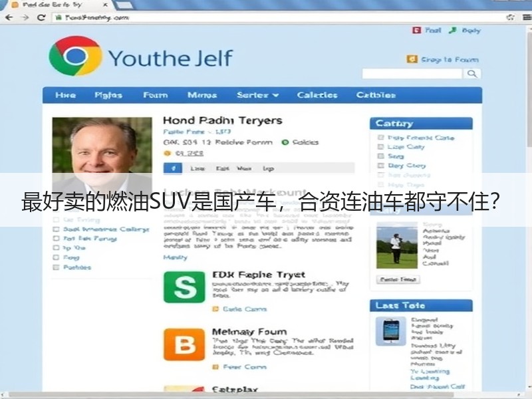The height and width of the screenshot is (399, 532).
Task: Click the Chrome-style site logo
Action: [75, 56]
